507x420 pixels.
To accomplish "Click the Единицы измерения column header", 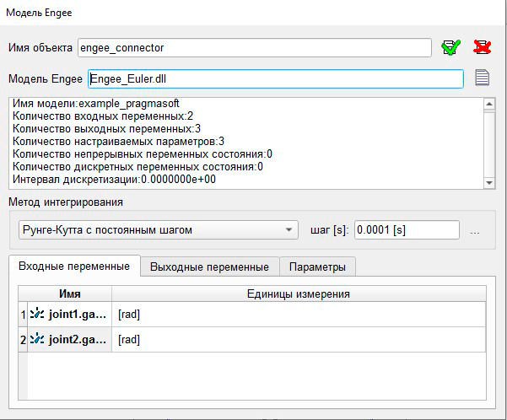I will tap(299, 293).
